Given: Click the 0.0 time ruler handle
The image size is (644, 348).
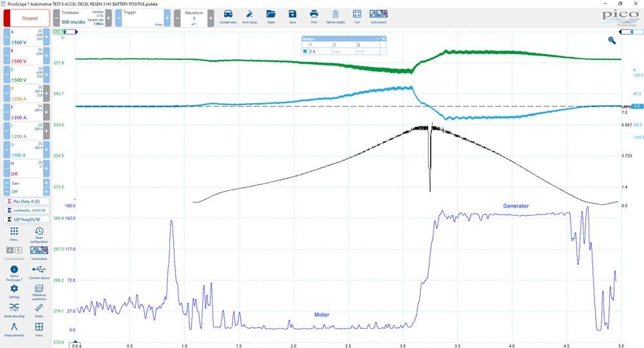Looking at the screenshot, I should click(x=75, y=345).
